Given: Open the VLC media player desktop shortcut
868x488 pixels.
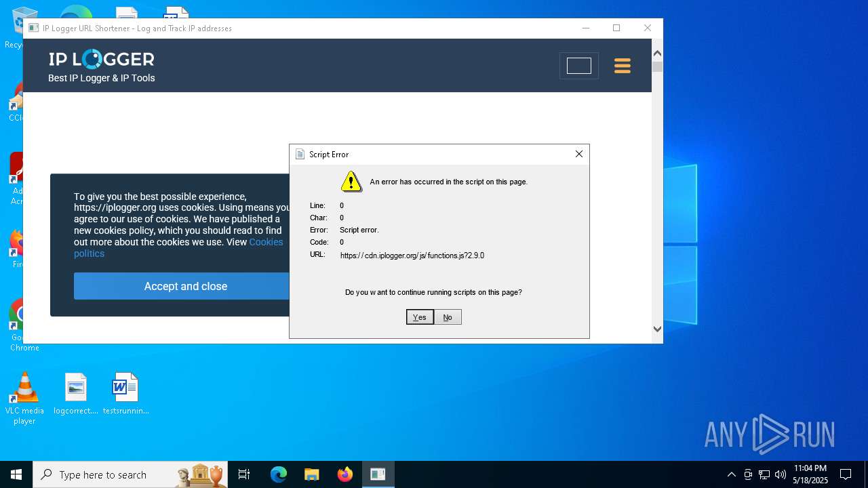Looking at the screenshot, I should point(24,399).
